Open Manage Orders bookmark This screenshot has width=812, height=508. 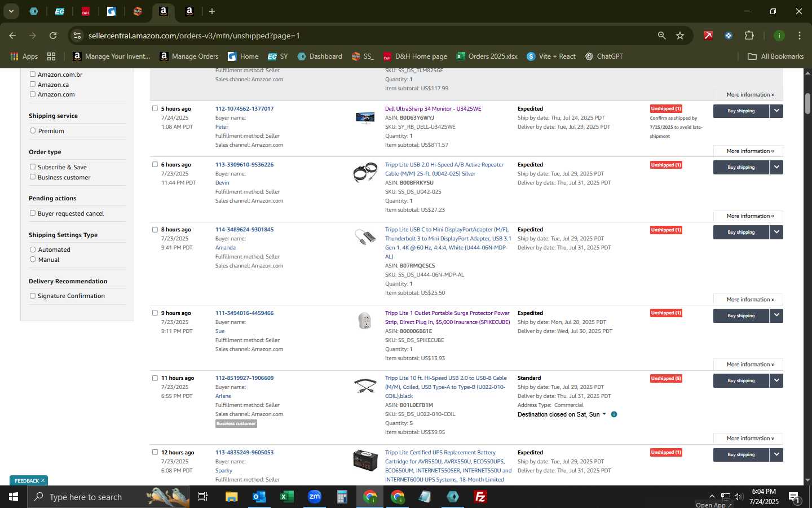tap(189, 56)
